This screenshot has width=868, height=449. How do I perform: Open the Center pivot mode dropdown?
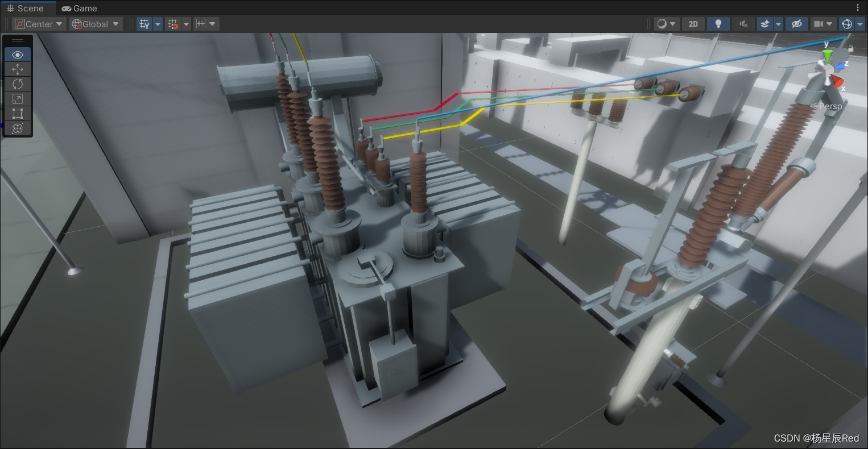pyautogui.click(x=39, y=24)
